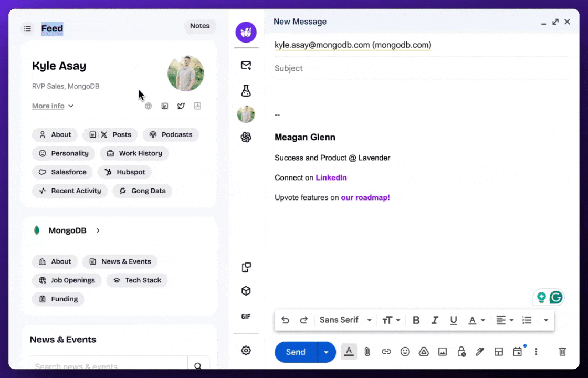
Task: Open the green lightbulb suggestion icon
Action: click(x=541, y=297)
